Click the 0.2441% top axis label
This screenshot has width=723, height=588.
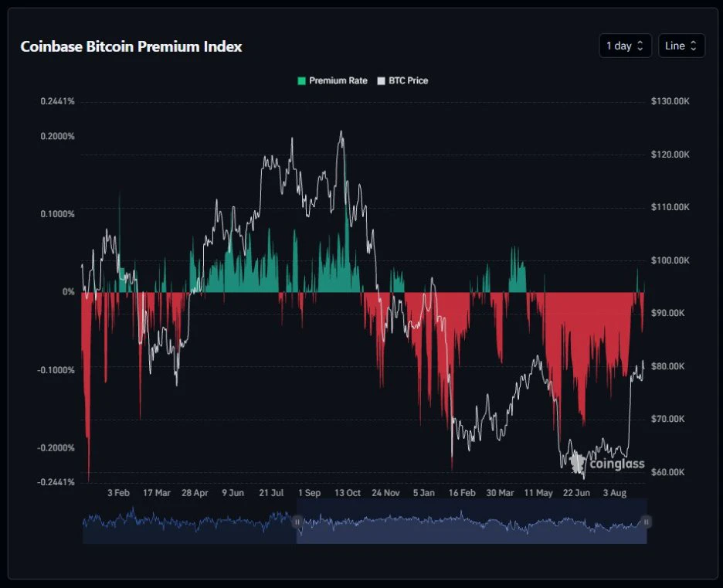[57, 101]
